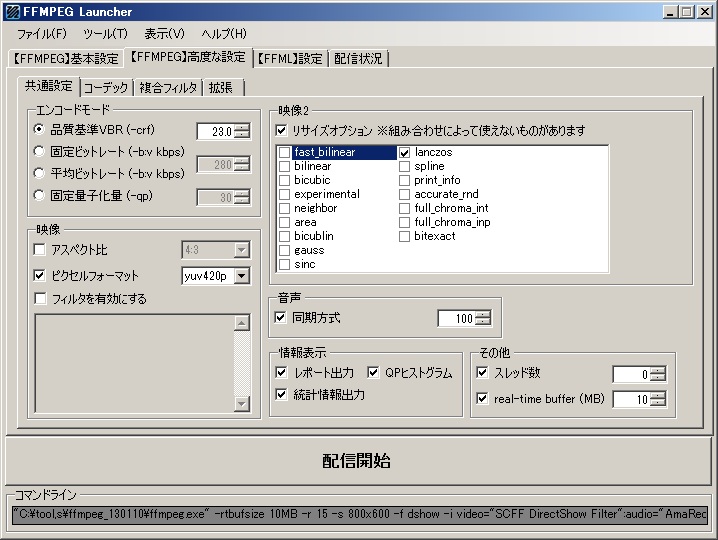Toggle the real-time buffer (MB) checkbox
The height and width of the screenshot is (540, 718).
tap(482, 398)
